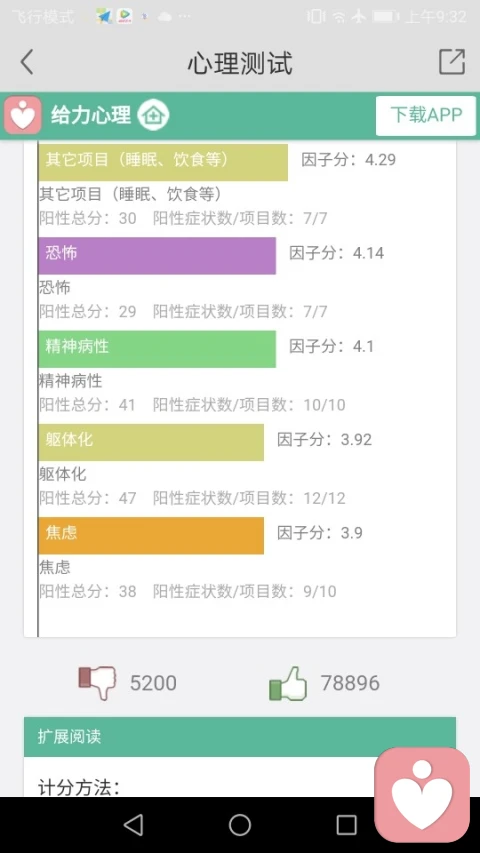Screen dimensions: 480x853
Task: Open the share icon at top right
Action: click(452, 61)
